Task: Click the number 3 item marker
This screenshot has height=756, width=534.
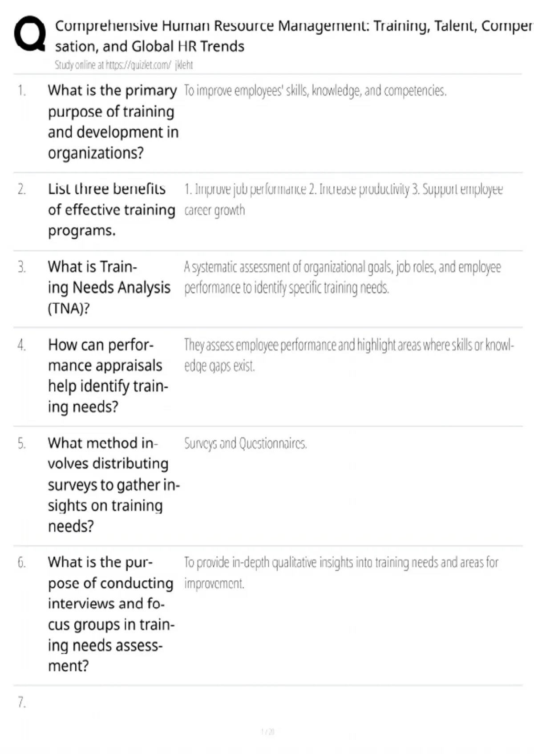Action: (22, 267)
